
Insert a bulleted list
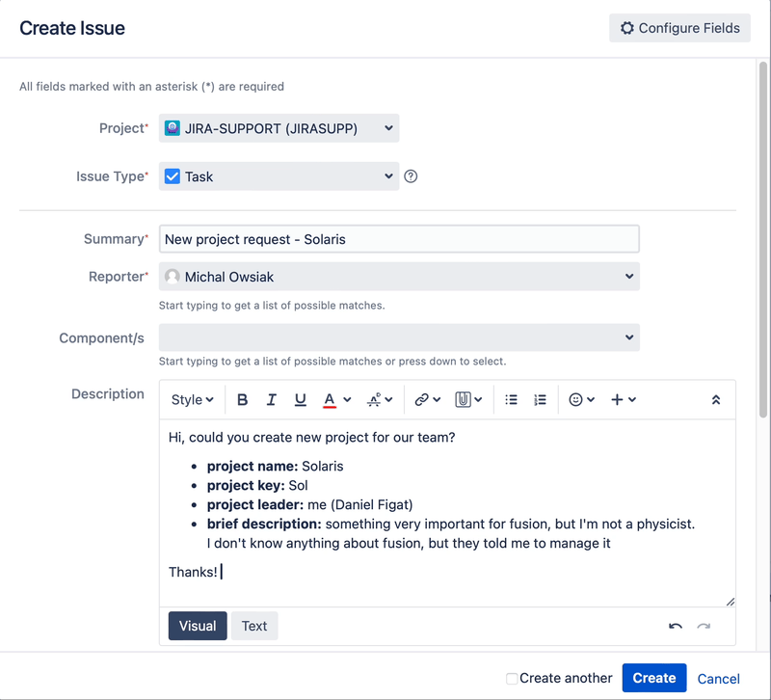[x=512, y=400]
